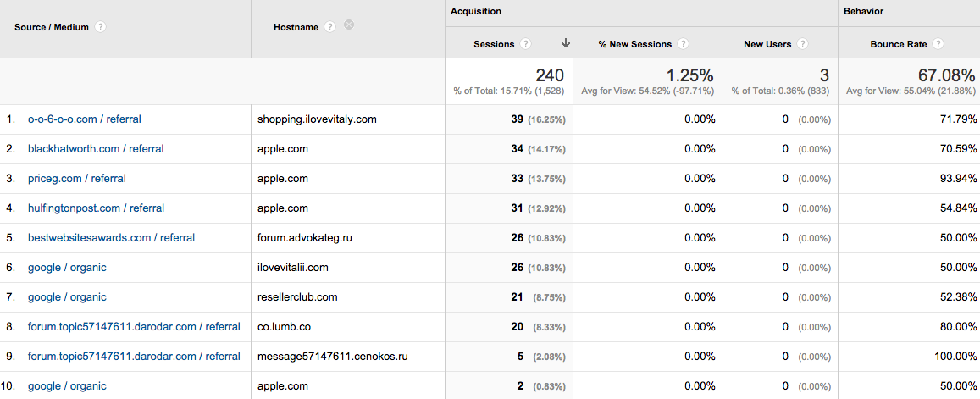The width and height of the screenshot is (980, 399).
Task: Select hostname ilovevitalii.com
Action: 292,267
